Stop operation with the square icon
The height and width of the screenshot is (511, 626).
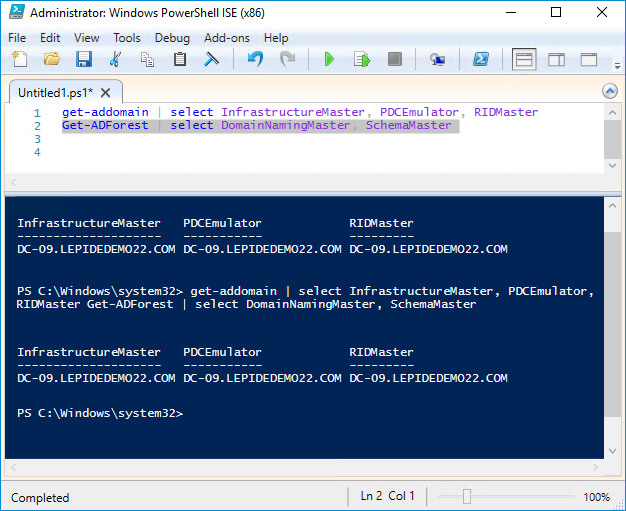click(x=395, y=59)
